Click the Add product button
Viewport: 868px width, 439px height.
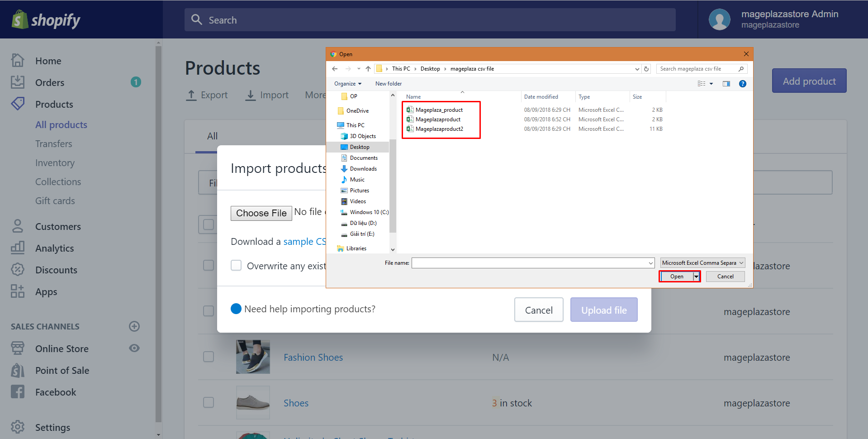point(809,81)
